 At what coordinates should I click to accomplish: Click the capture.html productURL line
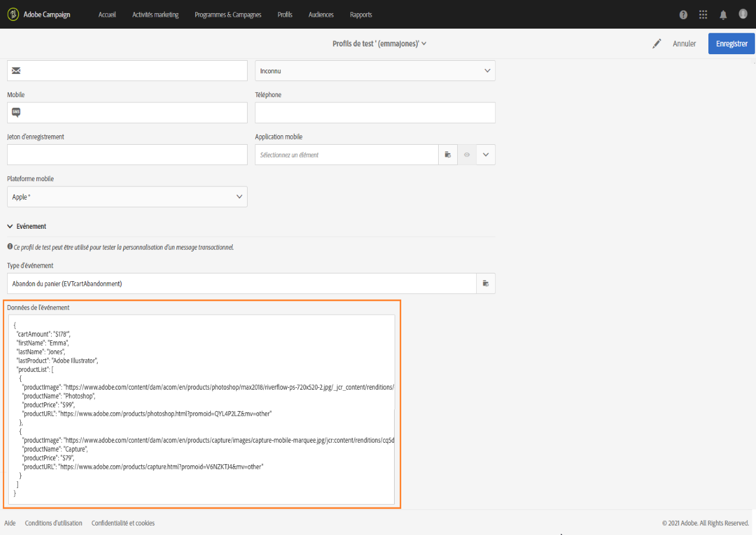pos(143,467)
